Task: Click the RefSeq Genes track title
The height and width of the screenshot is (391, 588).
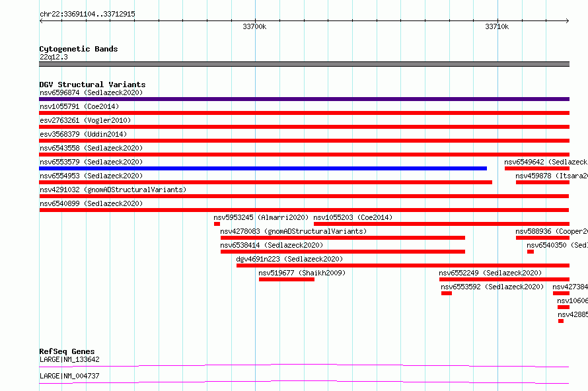Action: pos(67,351)
